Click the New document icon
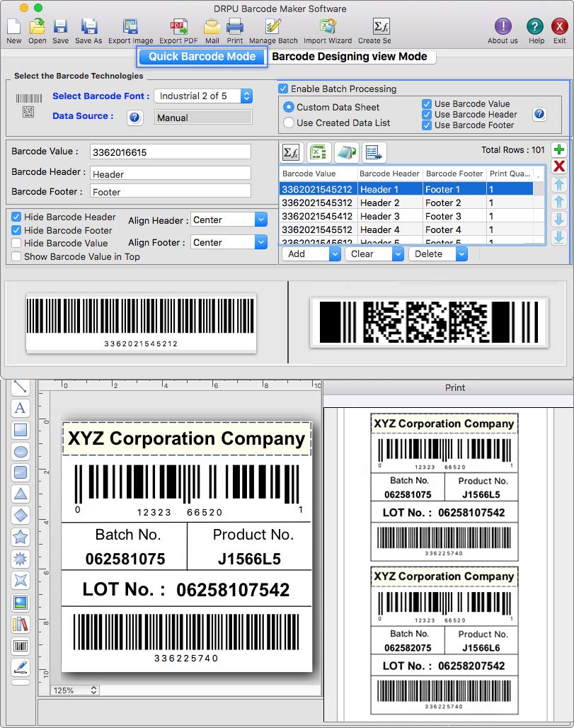Viewport: 574px width, 728px height. point(14,27)
